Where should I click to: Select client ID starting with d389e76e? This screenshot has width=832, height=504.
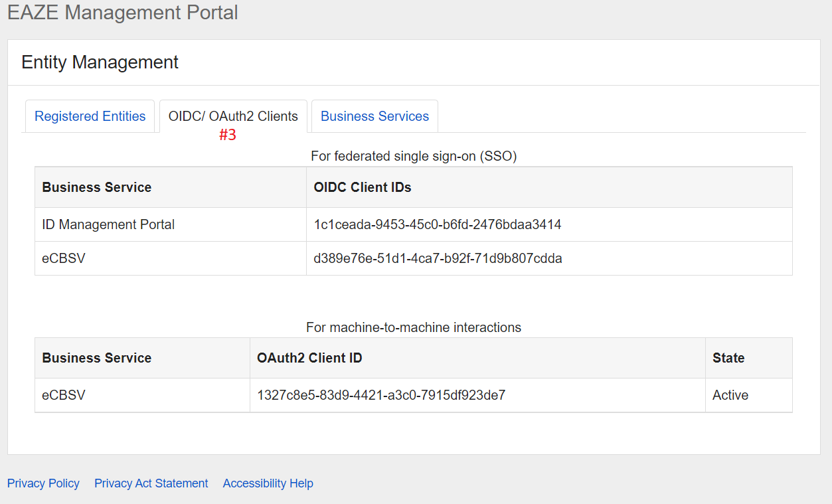coord(438,258)
